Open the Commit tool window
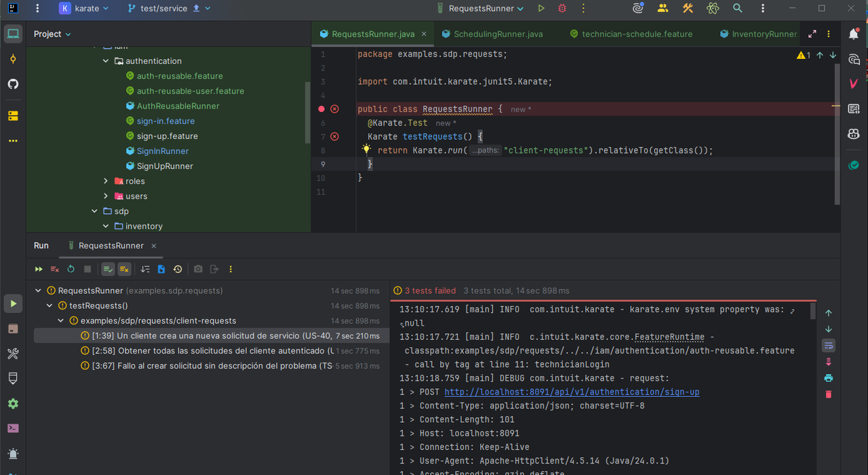This screenshot has width=868, height=475. tap(13, 59)
